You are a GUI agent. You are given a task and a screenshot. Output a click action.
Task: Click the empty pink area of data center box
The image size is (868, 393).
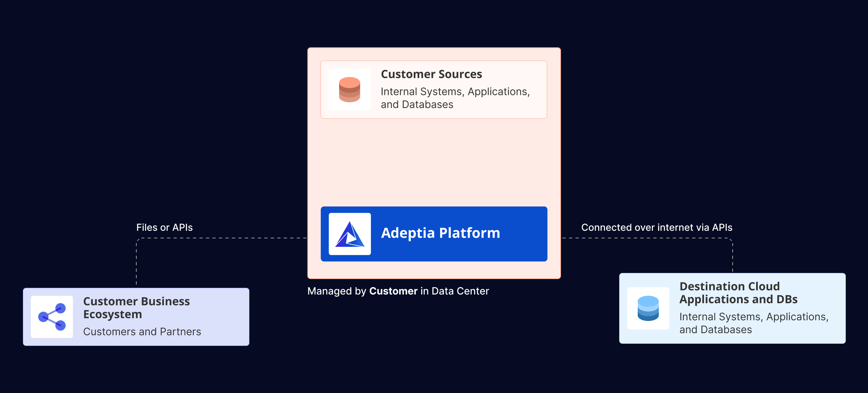[x=434, y=162]
